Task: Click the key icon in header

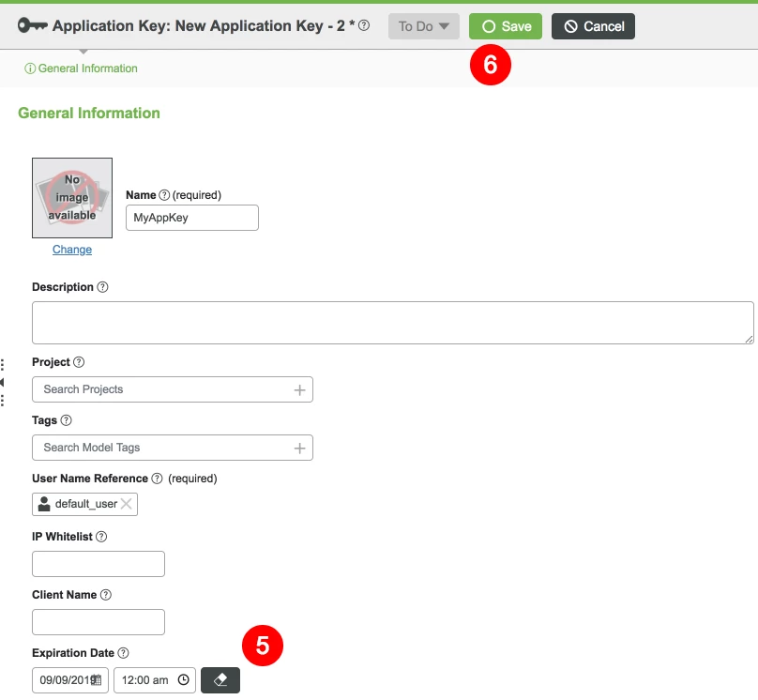Action: pos(33,25)
